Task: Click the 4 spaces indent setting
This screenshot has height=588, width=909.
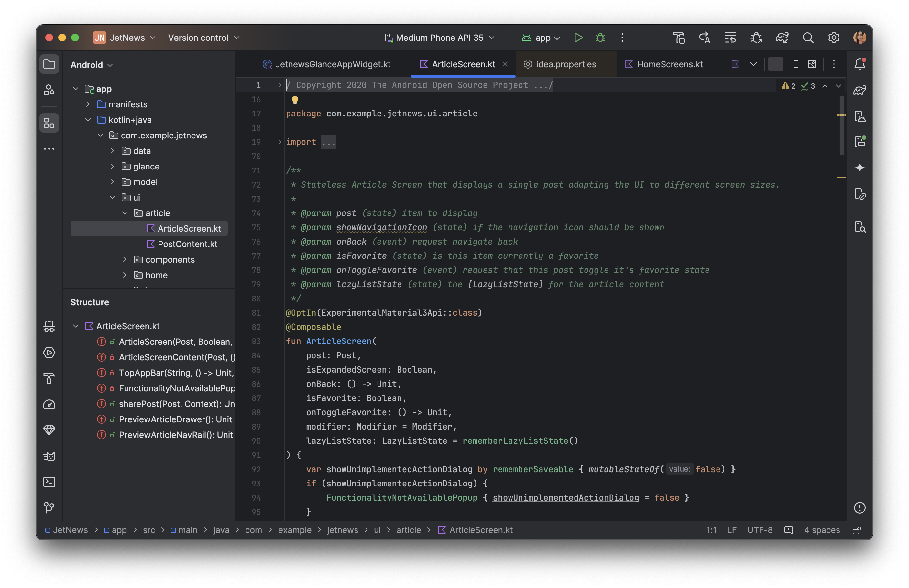Action: [x=822, y=530]
